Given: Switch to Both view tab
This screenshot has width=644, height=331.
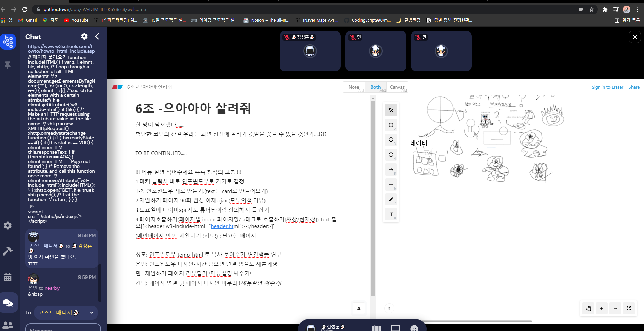Looking at the screenshot, I should tap(375, 87).
